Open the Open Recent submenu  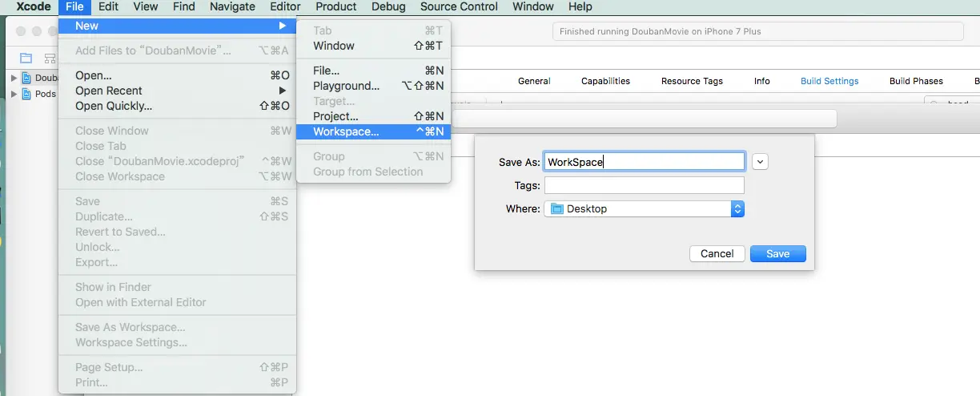177,91
